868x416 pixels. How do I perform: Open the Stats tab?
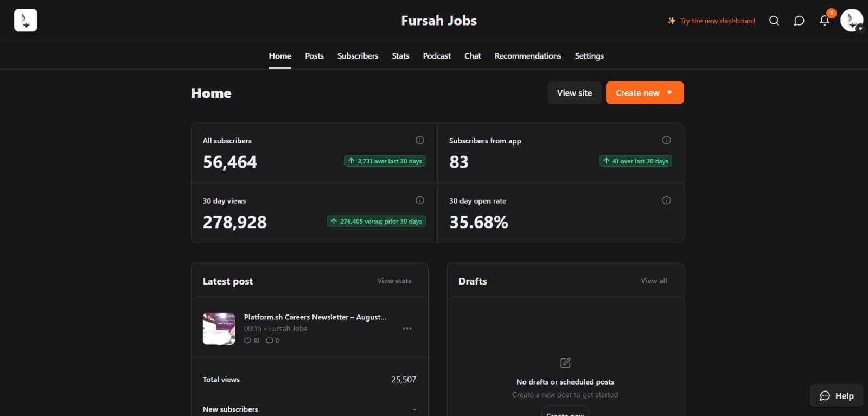tap(400, 56)
